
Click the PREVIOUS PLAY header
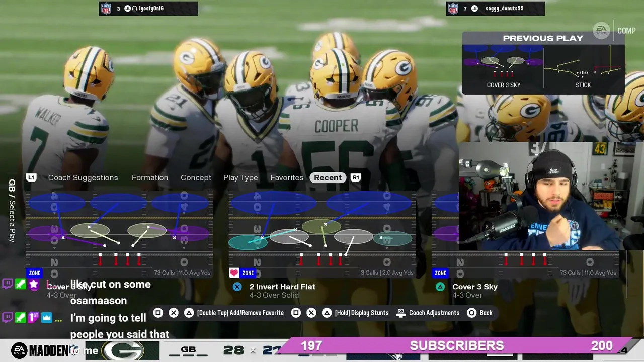(543, 38)
